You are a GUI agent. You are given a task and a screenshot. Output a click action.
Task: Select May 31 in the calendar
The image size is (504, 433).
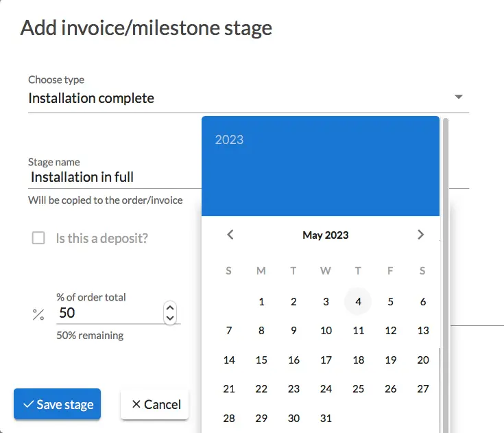tap(326, 418)
